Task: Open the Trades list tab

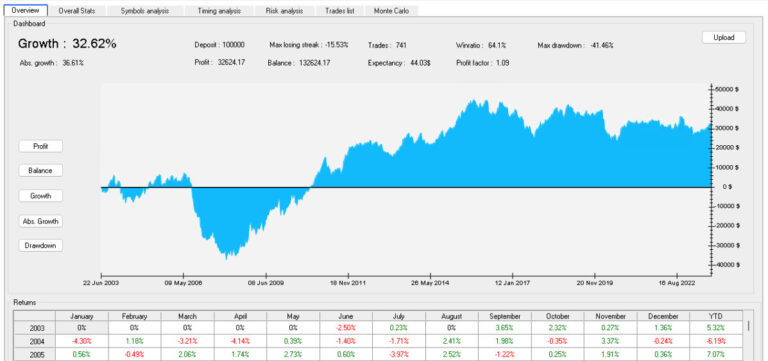Action: (339, 11)
